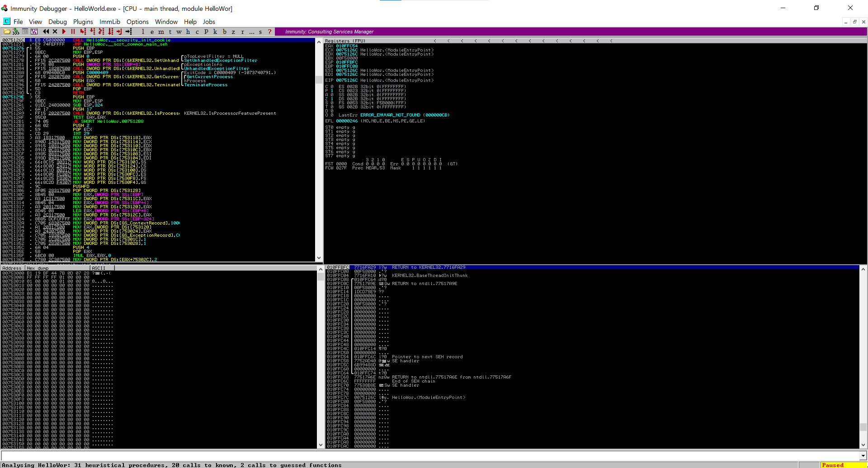Click the window list toolbar icon
868x468 pixels.
tap(25, 32)
